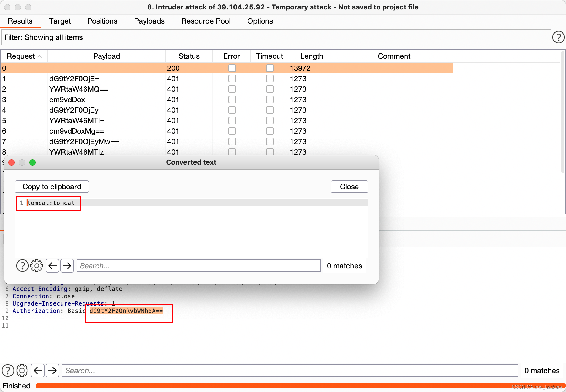
Task: Click the Search field in Converted text dialog
Action: tap(198, 266)
